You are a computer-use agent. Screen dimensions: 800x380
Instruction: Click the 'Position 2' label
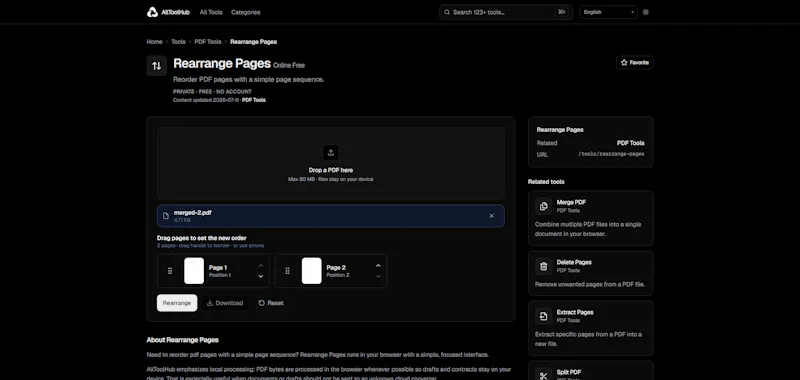coord(338,275)
